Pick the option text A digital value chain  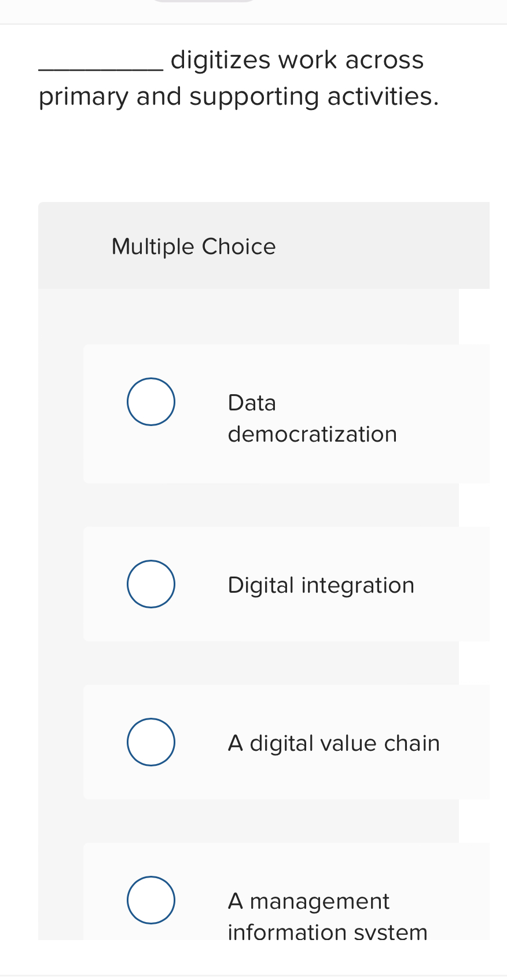(x=334, y=743)
